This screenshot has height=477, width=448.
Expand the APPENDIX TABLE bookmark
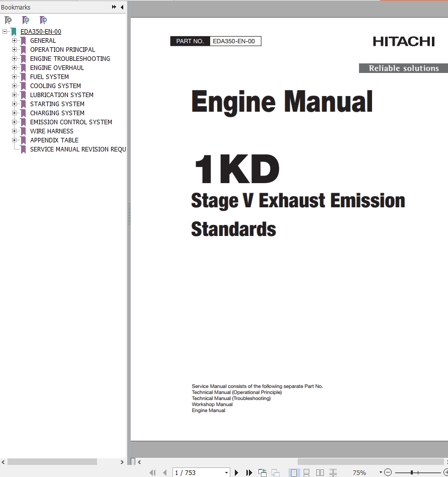(x=14, y=140)
